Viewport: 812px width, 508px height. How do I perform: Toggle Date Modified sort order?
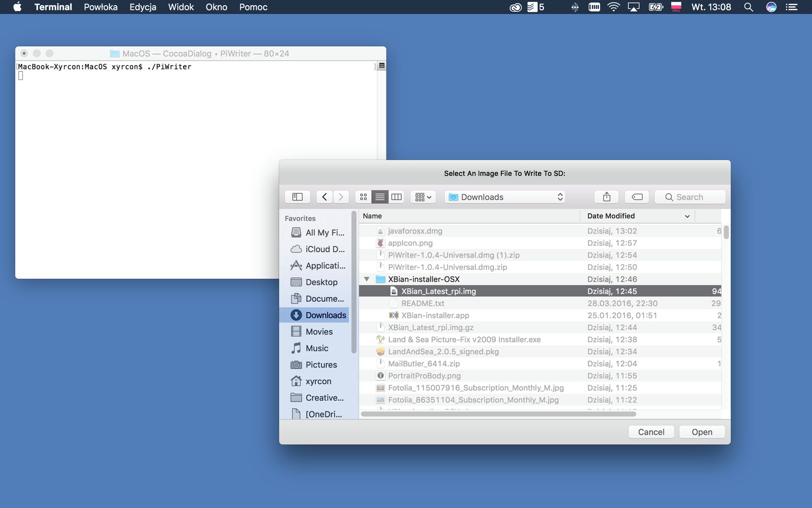[x=637, y=216]
